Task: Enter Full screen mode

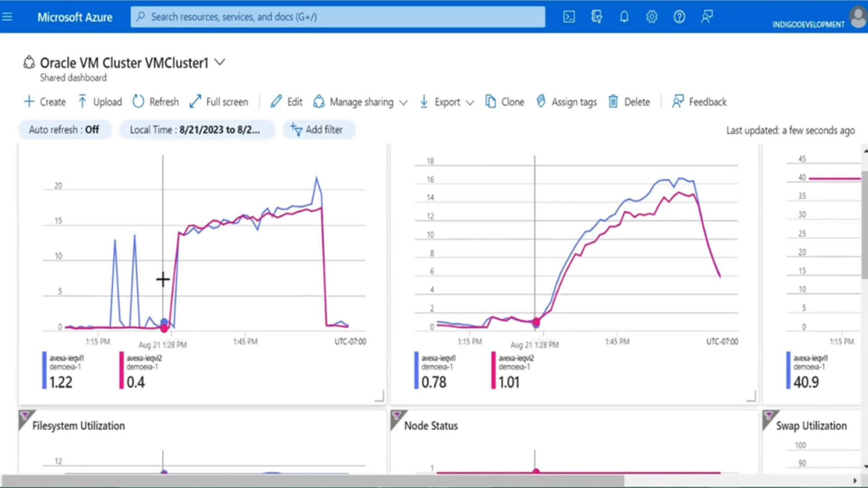Action: [x=219, y=102]
